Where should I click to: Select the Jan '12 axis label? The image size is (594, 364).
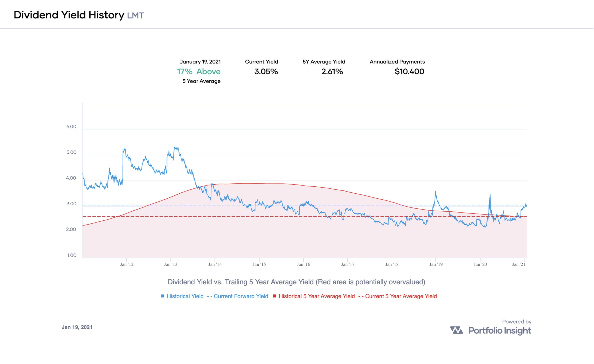pos(127,264)
